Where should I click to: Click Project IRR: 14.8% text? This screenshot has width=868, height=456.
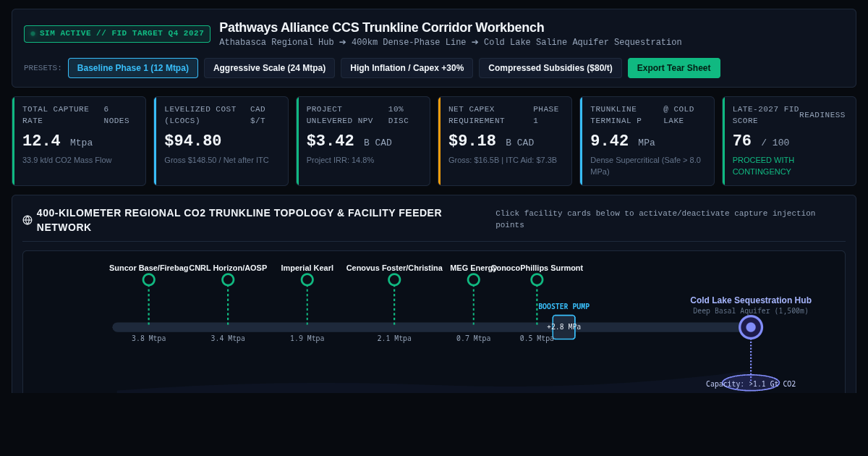pos(341,160)
